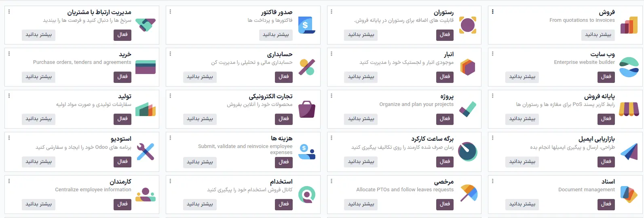Viewport: 644px width, 218px height.
Task: Click the Website (وب سایت) app icon
Action: click(629, 67)
